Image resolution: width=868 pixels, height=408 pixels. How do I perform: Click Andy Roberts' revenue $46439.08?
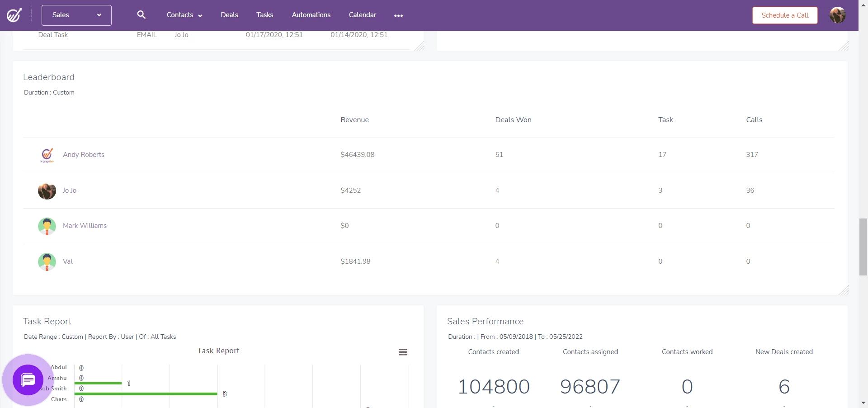coord(357,155)
